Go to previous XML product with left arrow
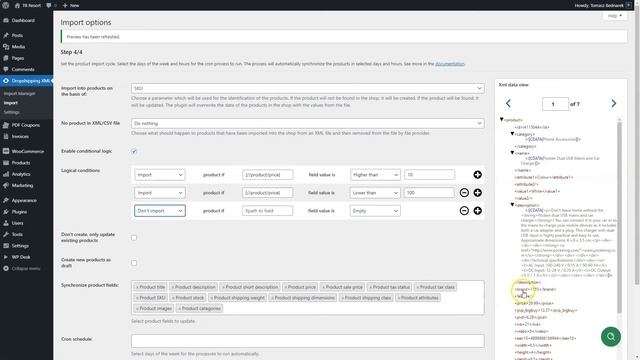640x360 pixels. click(508, 104)
